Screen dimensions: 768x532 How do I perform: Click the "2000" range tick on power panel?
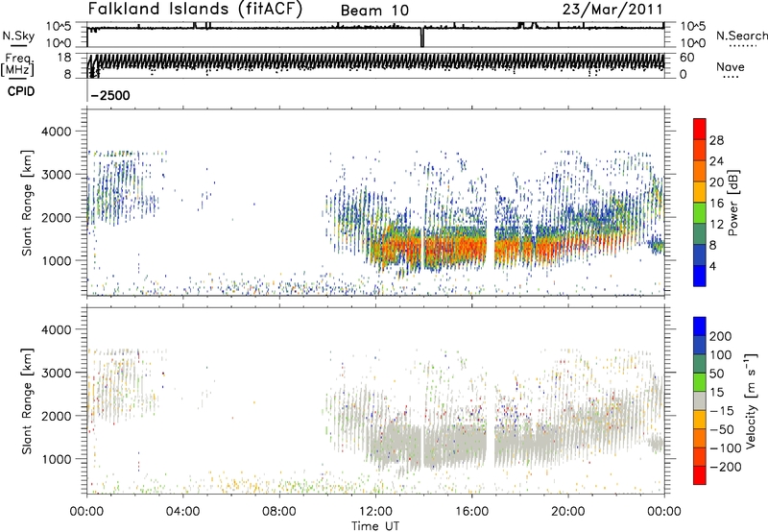(57, 217)
